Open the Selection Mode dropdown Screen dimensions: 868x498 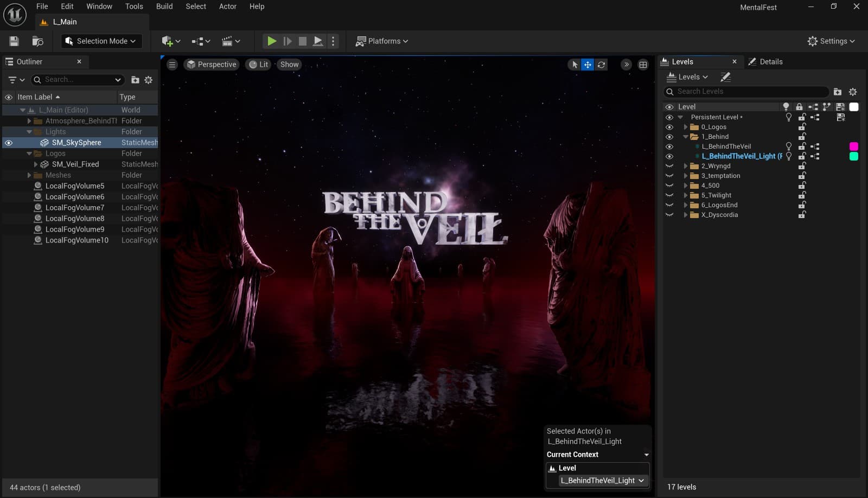(x=101, y=41)
